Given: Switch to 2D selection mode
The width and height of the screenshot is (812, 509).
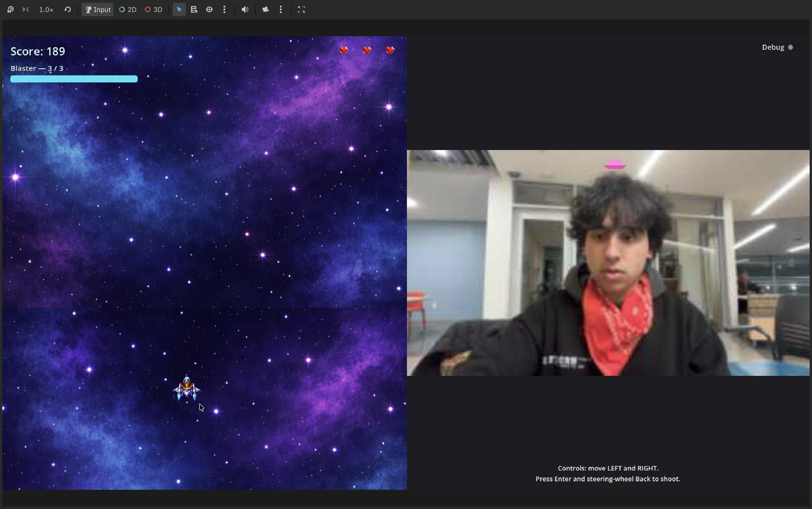Looking at the screenshot, I should (x=128, y=9).
